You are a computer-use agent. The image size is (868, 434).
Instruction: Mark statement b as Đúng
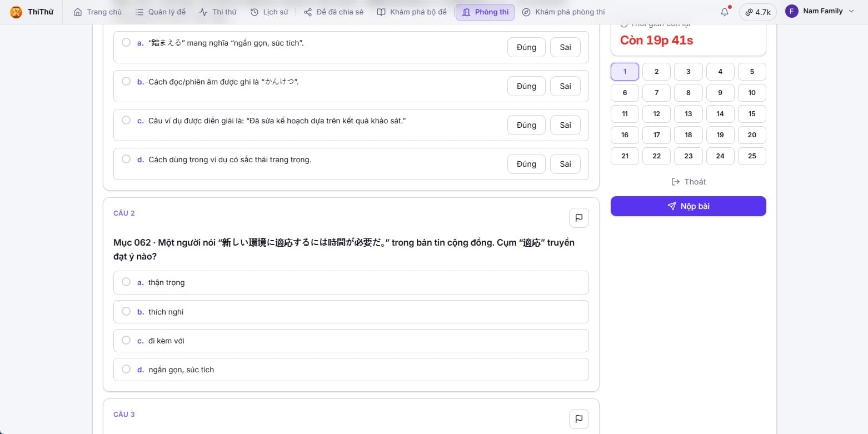526,86
